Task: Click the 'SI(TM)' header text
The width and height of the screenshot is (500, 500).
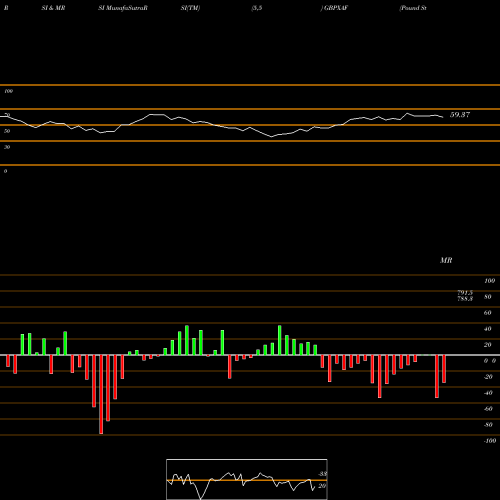Action: tap(190, 8)
